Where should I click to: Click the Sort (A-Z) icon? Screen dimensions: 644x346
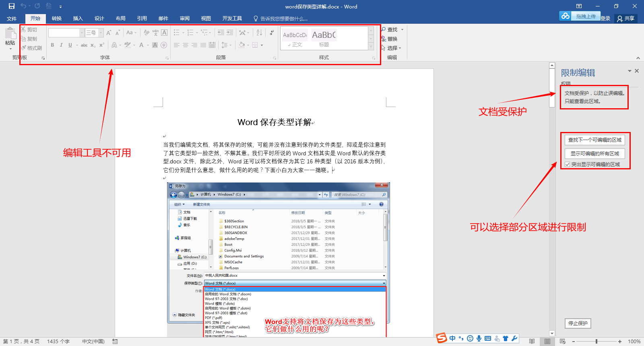point(259,33)
